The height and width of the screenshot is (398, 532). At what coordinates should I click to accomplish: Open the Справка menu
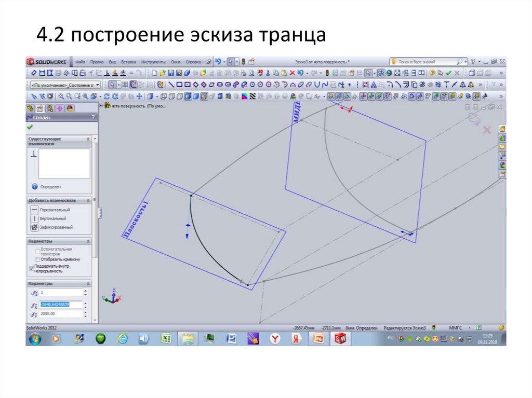click(x=193, y=62)
